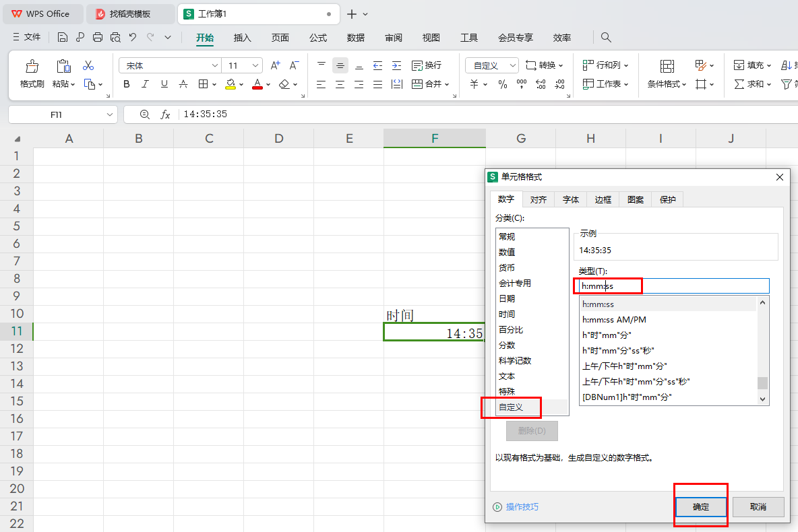Expand the 自定义 number format dropdown
798x532 pixels.
(512, 65)
